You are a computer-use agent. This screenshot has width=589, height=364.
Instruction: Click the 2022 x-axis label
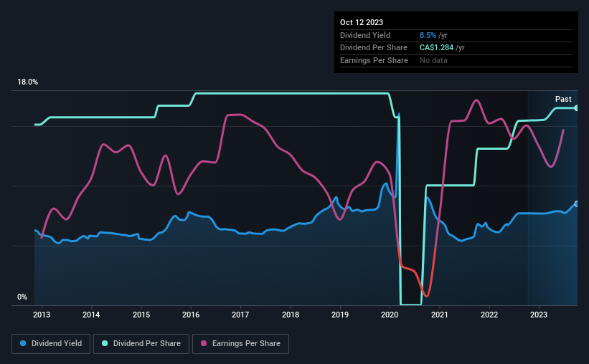tap(489, 315)
